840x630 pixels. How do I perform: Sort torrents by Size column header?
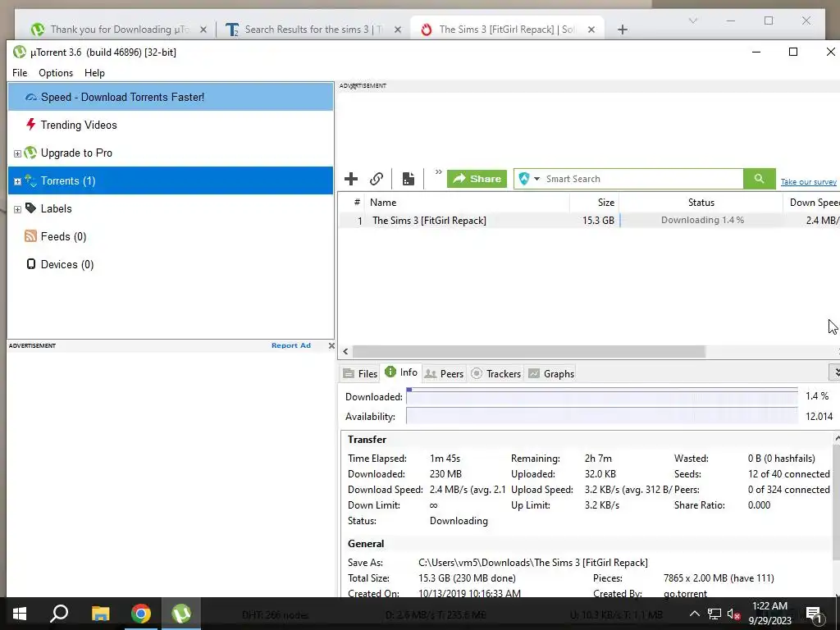pyautogui.click(x=594, y=202)
